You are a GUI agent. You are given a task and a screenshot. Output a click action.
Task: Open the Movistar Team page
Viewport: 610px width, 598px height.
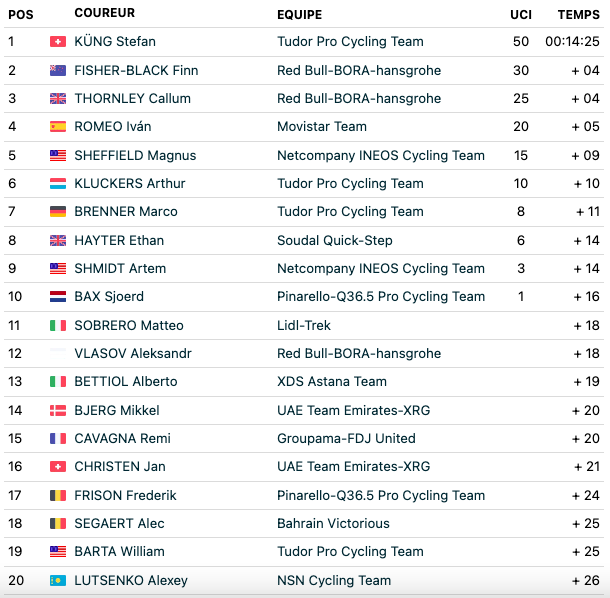322,126
